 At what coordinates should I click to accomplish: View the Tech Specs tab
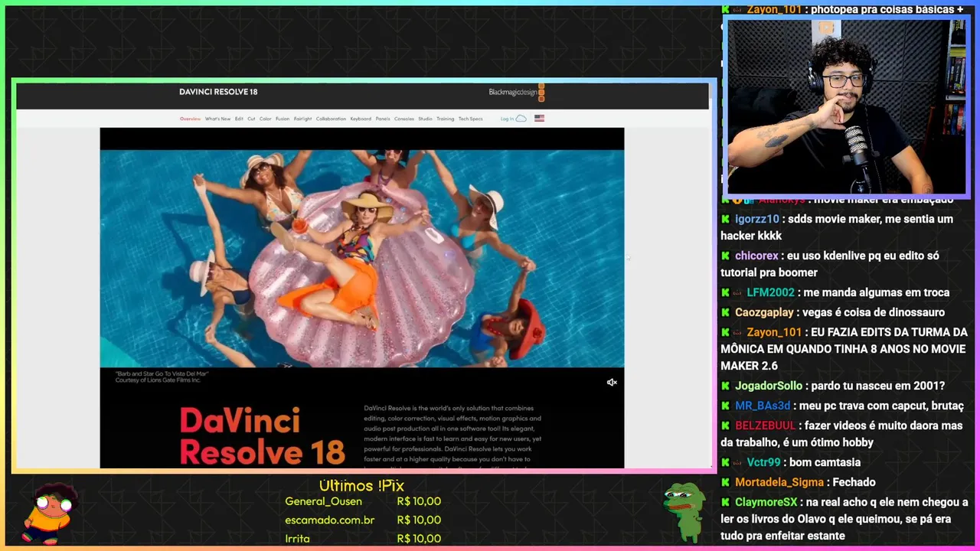(x=471, y=119)
